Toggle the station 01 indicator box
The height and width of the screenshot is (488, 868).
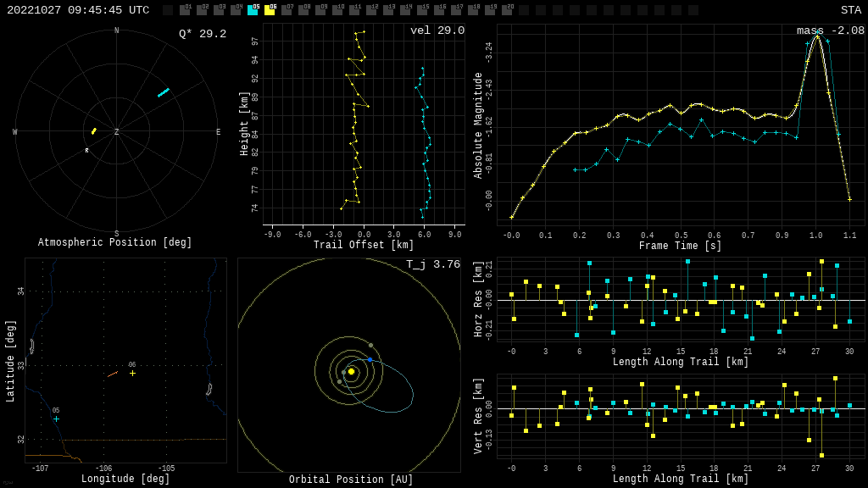tap(185, 10)
